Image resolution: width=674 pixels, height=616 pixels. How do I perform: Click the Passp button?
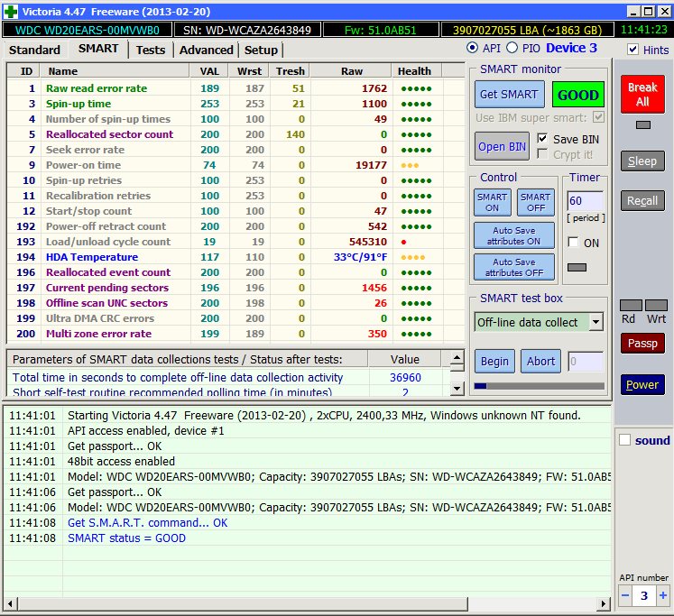(642, 344)
